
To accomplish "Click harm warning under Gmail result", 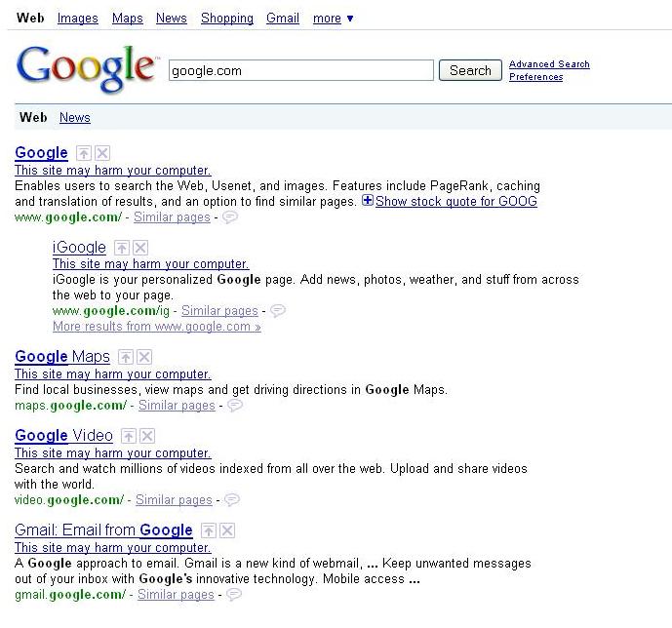I will click(113, 548).
